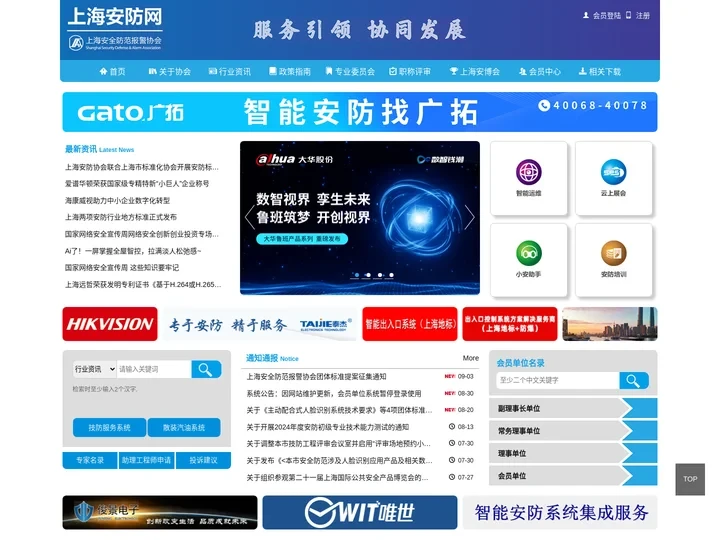Click the member directory search magnifier button
Image resolution: width=720 pixels, height=540 pixels.
(634, 381)
